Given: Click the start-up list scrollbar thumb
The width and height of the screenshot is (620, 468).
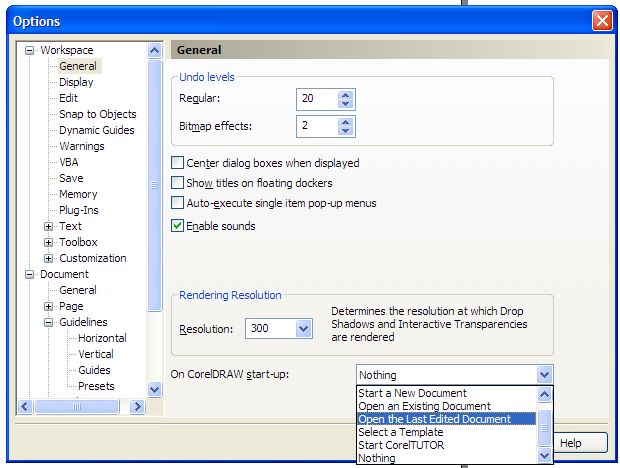Looking at the screenshot, I should 544,428.
